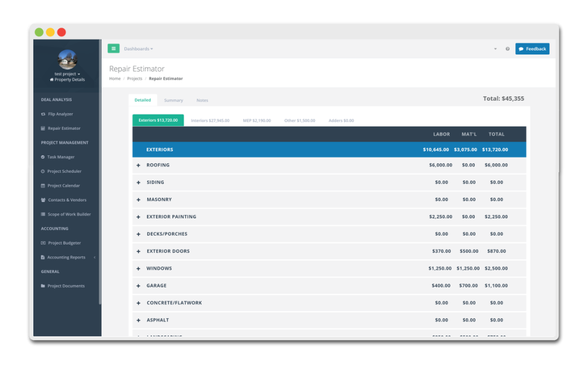This screenshot has width=588, height=378.
Task: Expand the Exterior Painting row
Action: (138, 217)
